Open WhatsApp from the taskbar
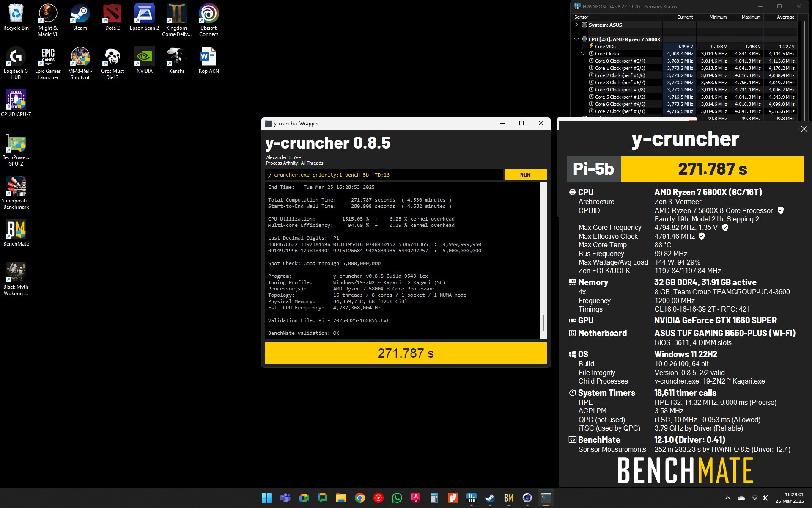Image resolution: width=812 pixels, height=508 pixels. tap(397, 498)
